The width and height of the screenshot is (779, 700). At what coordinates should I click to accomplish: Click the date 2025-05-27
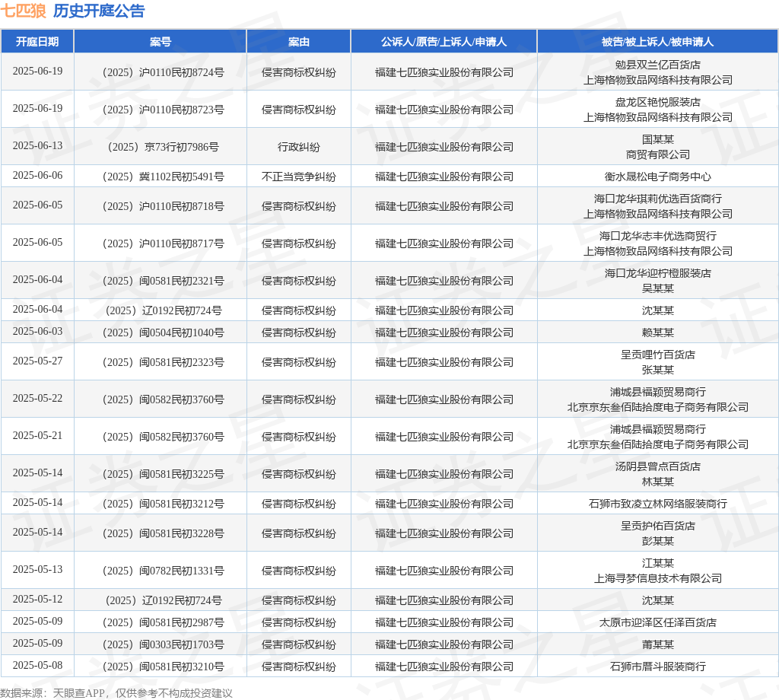coord(38,361)
